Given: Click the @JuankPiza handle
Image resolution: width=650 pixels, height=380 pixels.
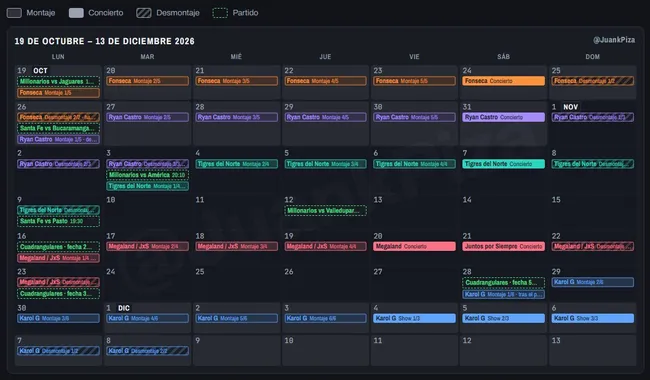Looking at the screenshot, I should tap(614, 40).
